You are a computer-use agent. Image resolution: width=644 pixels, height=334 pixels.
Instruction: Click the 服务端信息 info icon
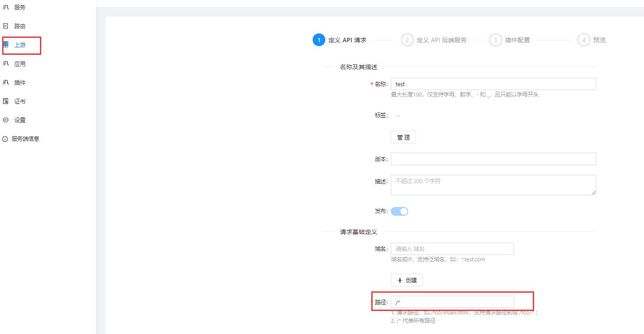[x=5, y=139]
